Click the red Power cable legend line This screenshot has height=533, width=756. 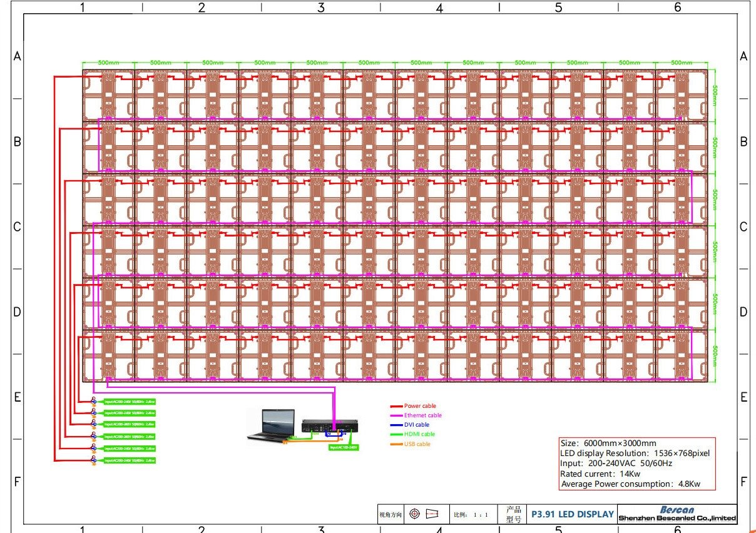[x=396, y=407]
